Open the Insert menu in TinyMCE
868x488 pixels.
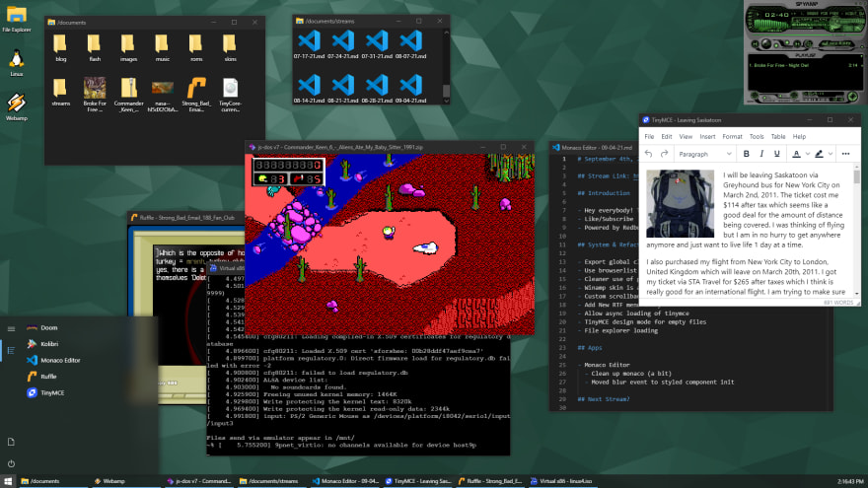[707, 137]
